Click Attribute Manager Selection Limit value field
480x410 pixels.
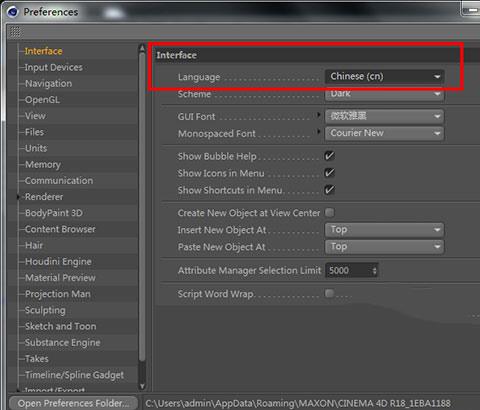pyautogui.click(x=348, y=270)
